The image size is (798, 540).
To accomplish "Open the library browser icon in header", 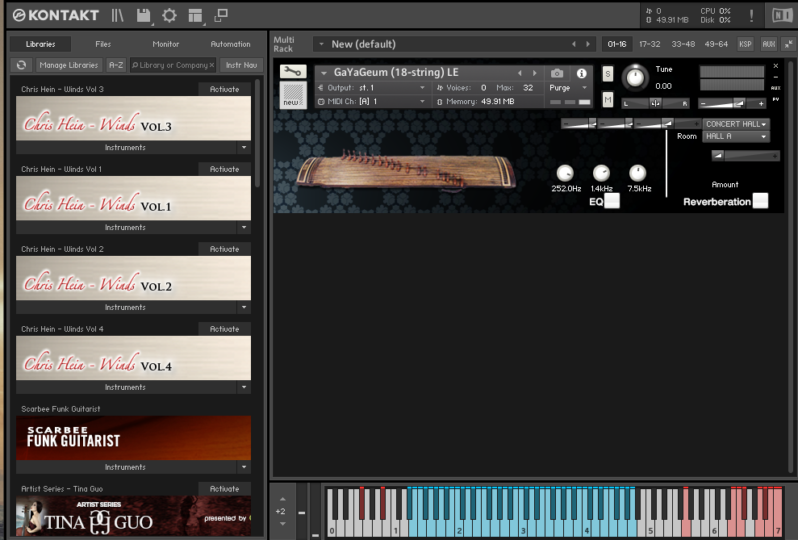I will (118, 15).
